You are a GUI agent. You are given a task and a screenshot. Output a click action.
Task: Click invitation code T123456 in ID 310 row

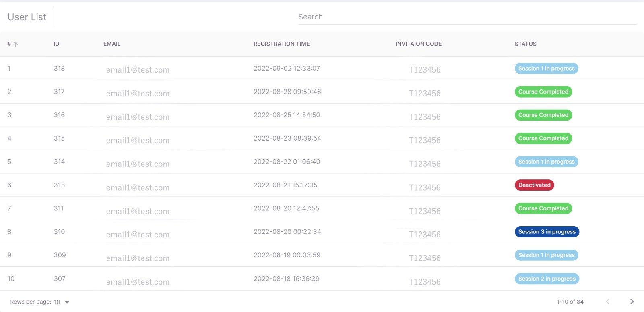425,234
